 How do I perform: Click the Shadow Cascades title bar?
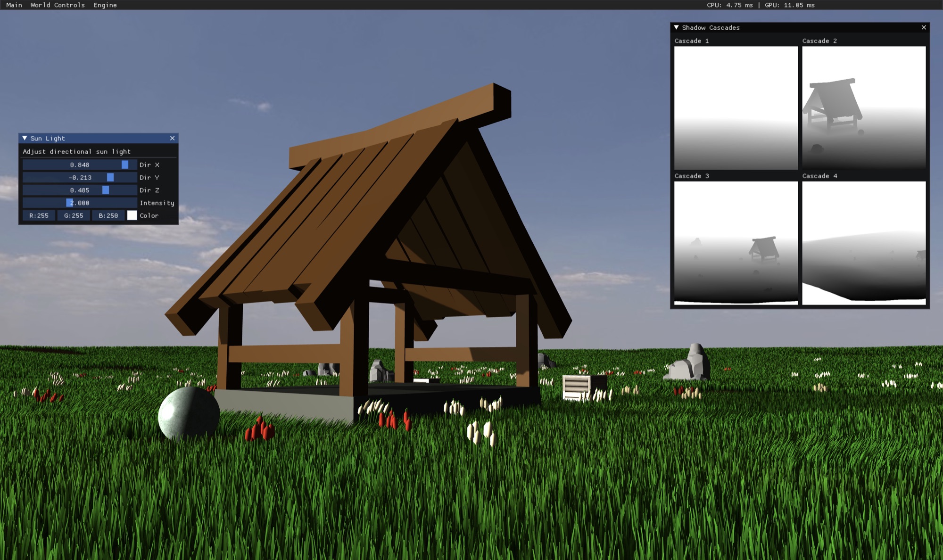click(800, 27)
